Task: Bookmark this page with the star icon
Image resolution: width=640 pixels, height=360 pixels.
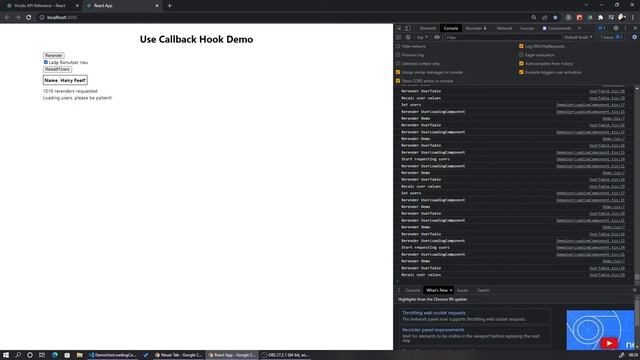Action: (x=555, y=18)
